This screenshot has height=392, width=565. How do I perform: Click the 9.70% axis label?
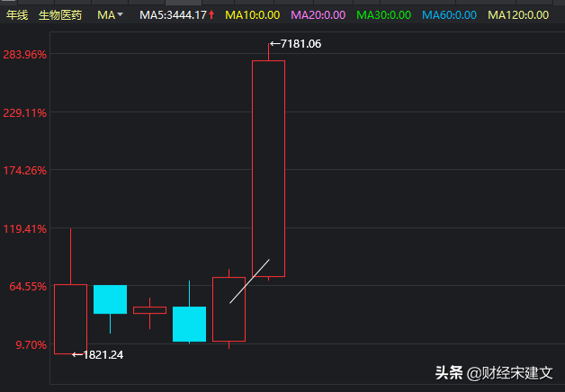(31, 345)
